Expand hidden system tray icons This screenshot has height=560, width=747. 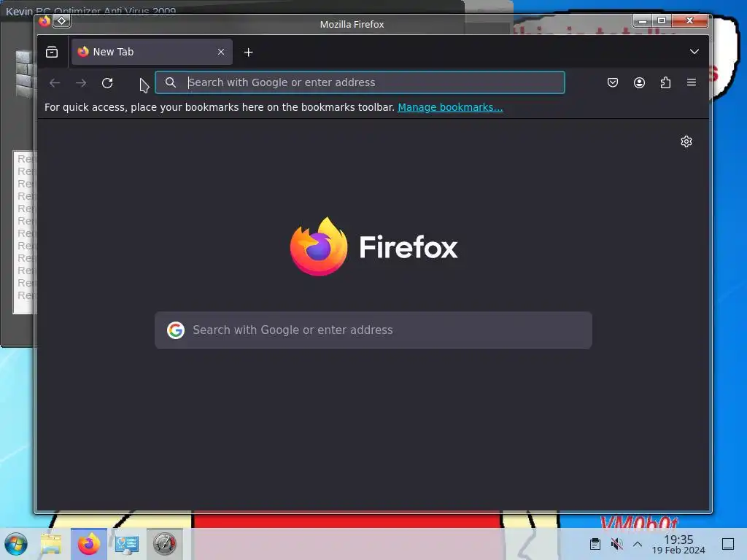coord(638,544)
